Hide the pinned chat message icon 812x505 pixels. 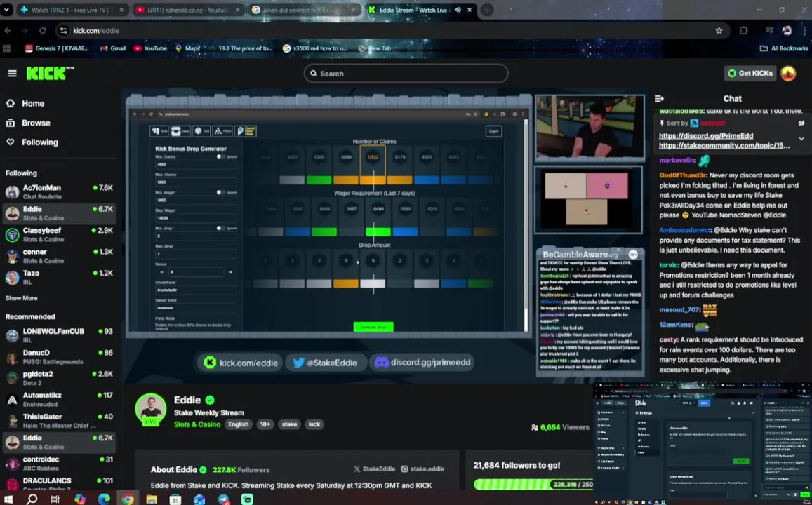point(801,123)
